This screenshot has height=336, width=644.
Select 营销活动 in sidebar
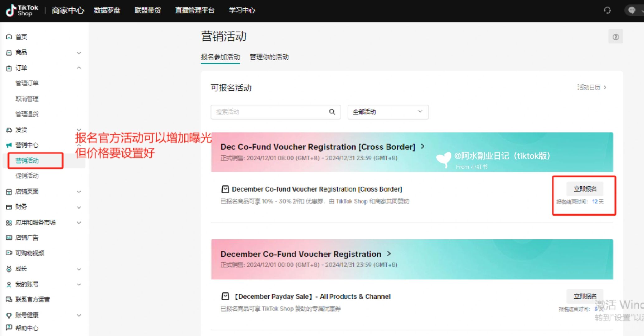click(27, 161)
